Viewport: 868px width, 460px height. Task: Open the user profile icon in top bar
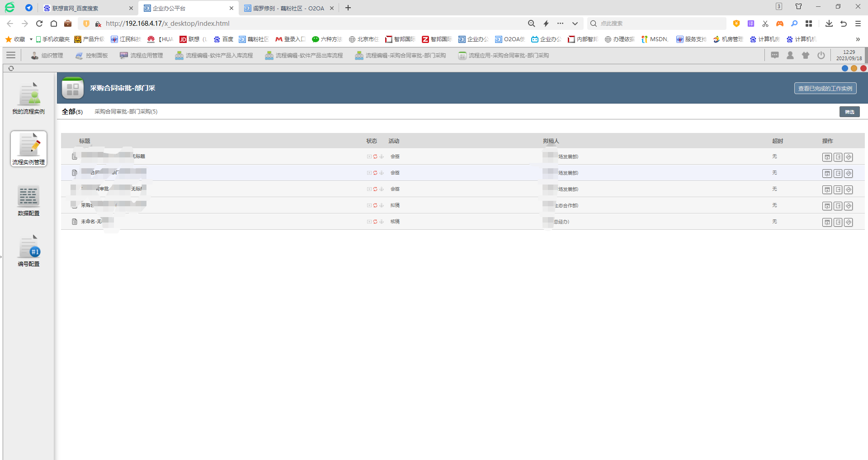coord(790,55)
